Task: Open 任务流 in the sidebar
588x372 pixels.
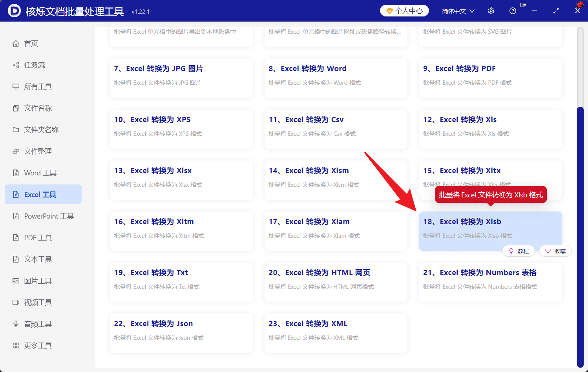Action: (x=43, y=65)
